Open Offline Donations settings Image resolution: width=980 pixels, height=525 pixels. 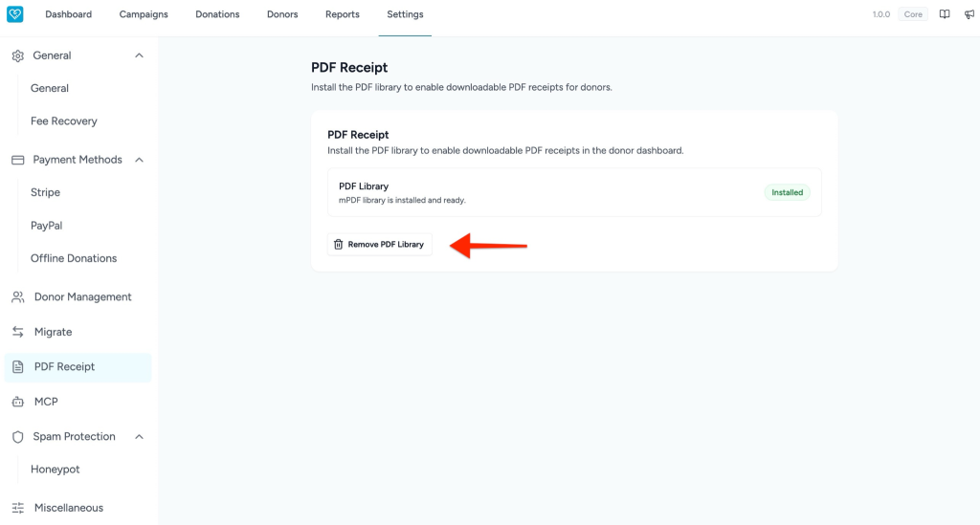(x=74, y=258)
